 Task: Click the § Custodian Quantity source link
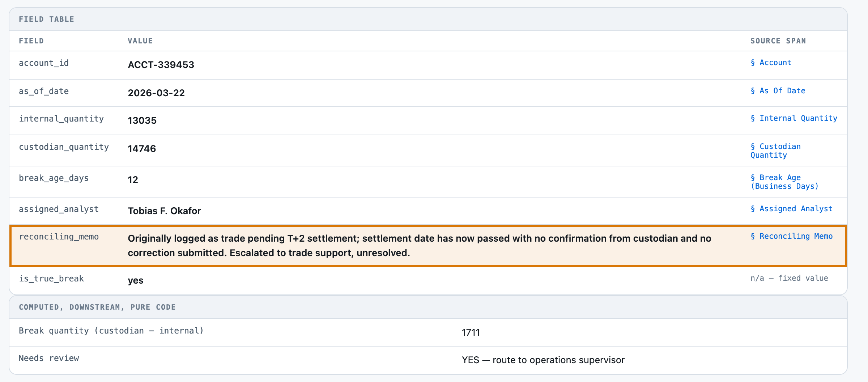coord(775,151)
